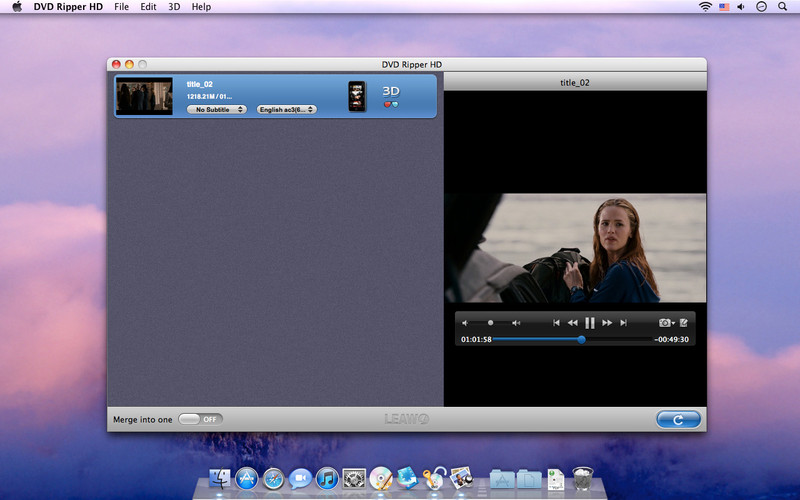This screenshot has height=500, width=800.
Task: Skip to previous chapter
Action: (x=556, y=323)
